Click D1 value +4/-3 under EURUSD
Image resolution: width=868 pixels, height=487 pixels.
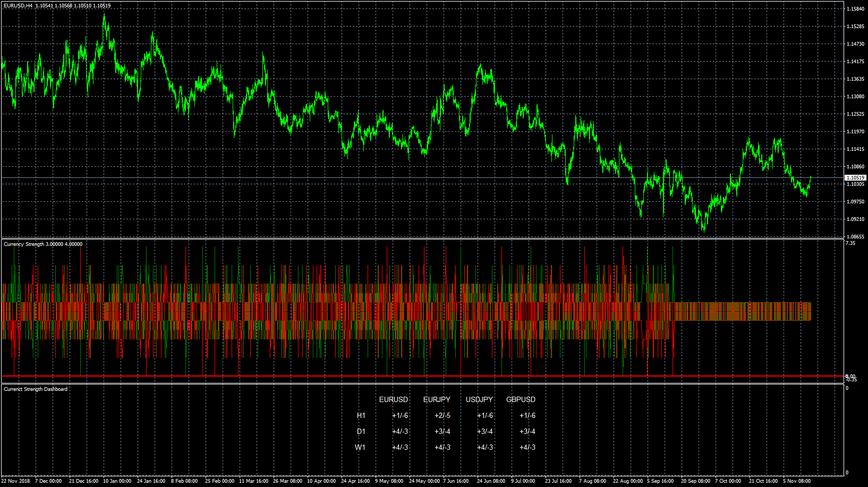click(400, 431)
